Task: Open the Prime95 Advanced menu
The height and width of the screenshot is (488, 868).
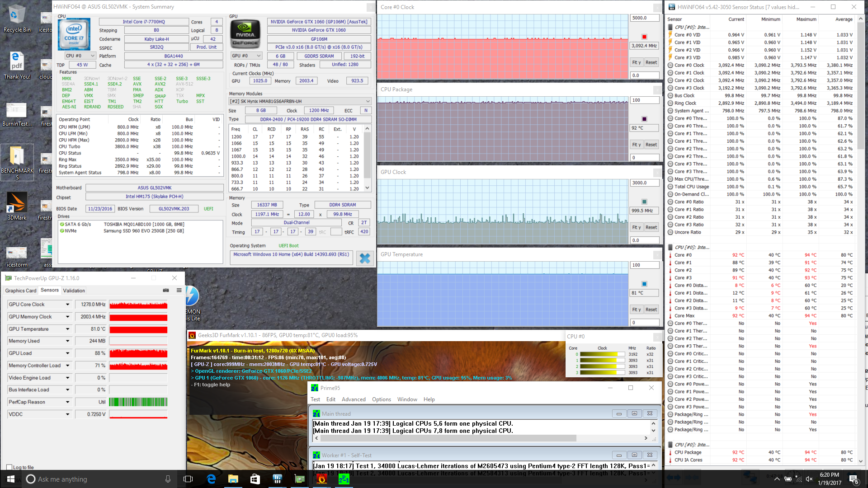Action: coord(354,399)
